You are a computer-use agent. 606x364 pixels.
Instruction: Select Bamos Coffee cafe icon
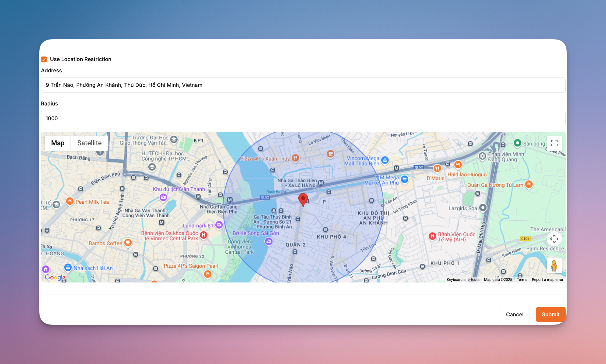(128, 242)
